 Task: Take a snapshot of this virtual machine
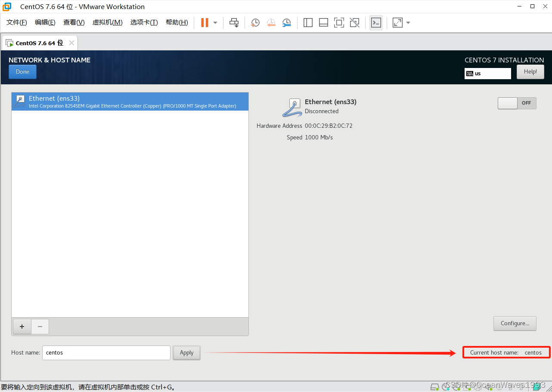(x=255, y=23)
